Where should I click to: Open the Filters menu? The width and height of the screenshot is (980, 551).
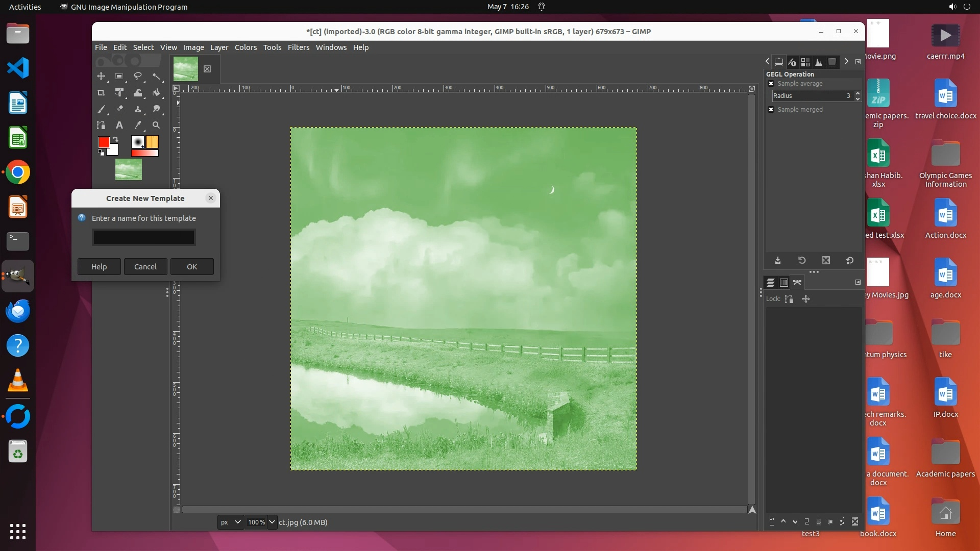pos(298,47)
